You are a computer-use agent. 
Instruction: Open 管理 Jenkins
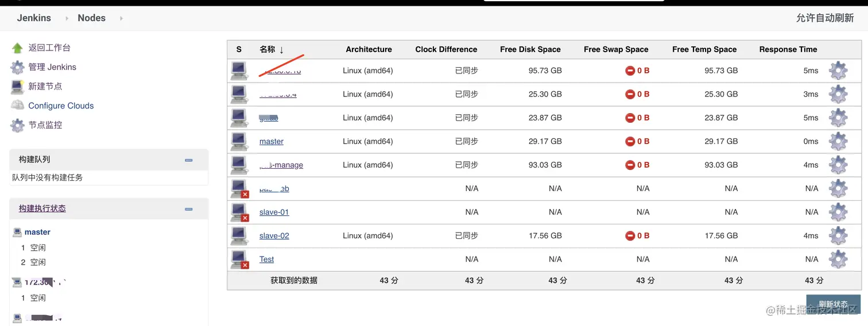[x=52, y=67]
